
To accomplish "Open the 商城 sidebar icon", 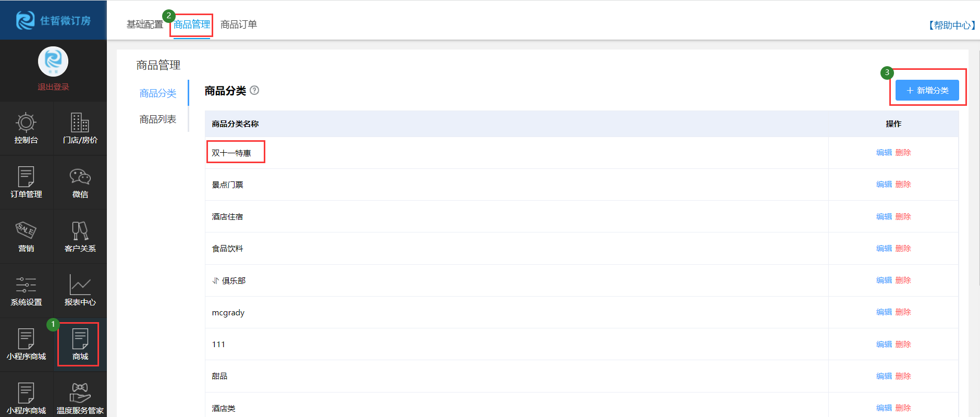I will [x=80, y=345].
